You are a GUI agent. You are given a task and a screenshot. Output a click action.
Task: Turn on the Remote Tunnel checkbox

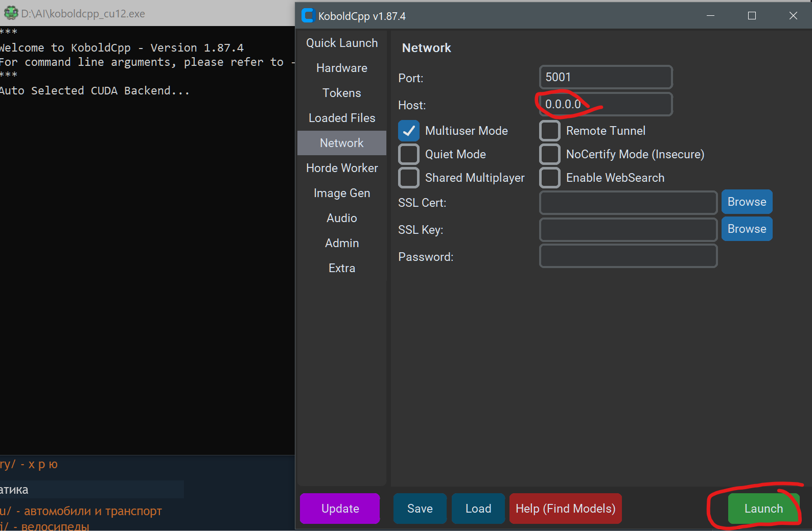coord(550,131)
